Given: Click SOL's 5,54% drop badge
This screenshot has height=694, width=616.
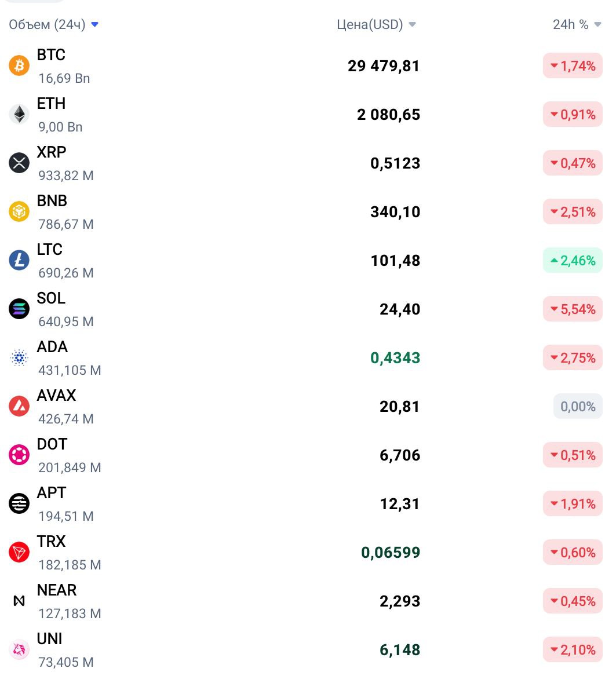Looking at the screenshot, I should pyautogui.click(x=573, y=309).
